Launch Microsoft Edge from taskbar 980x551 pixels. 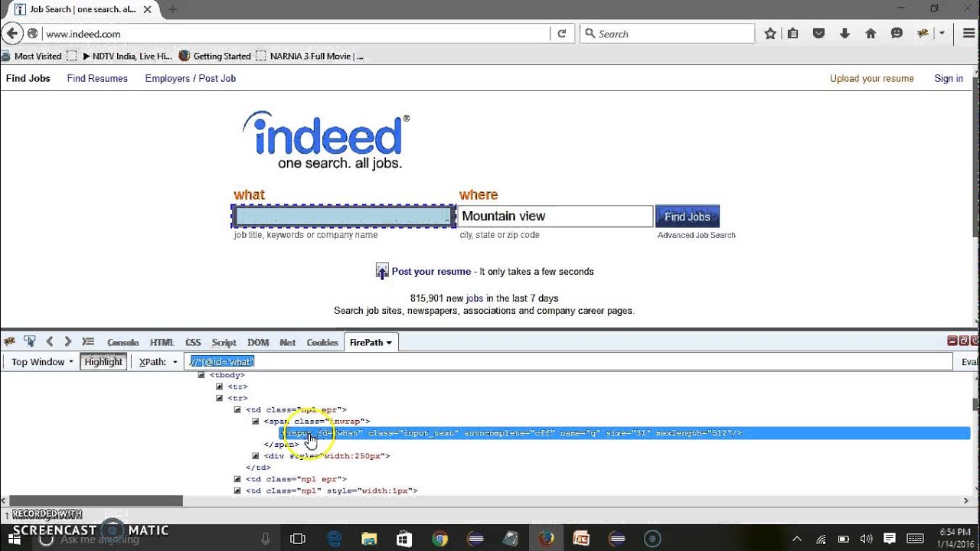tap(335, 539)
